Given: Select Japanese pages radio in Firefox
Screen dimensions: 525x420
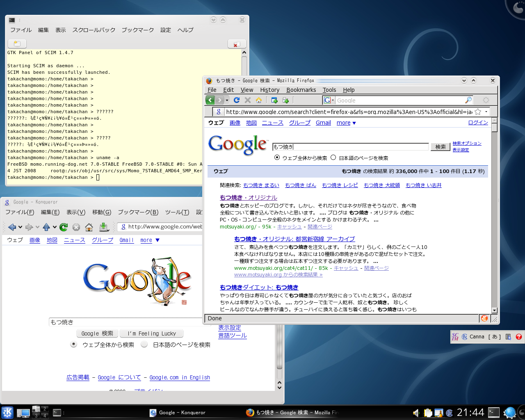Looking at the screenshot, I should pos(333,157).
